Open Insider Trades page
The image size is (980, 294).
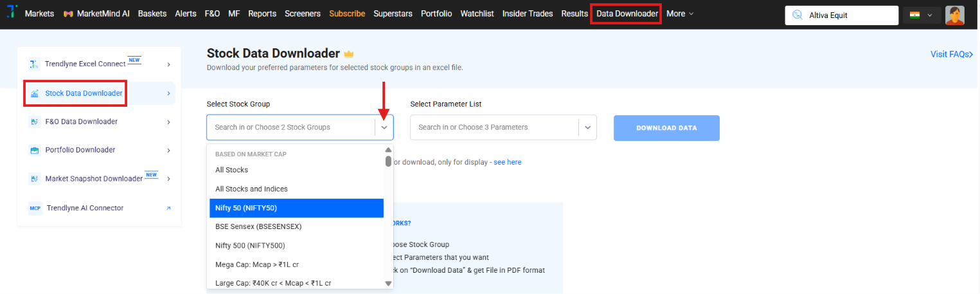(528, 14)
